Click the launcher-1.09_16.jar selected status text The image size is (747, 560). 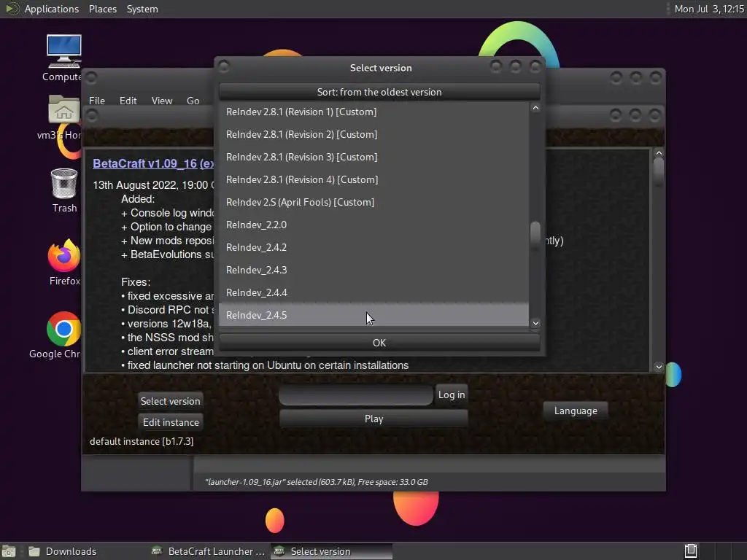(x=316, y=482)
